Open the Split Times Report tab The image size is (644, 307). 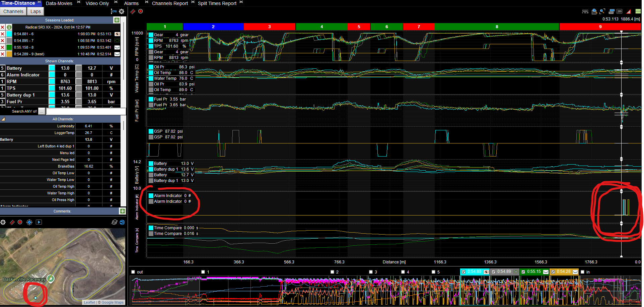point(217,3)
